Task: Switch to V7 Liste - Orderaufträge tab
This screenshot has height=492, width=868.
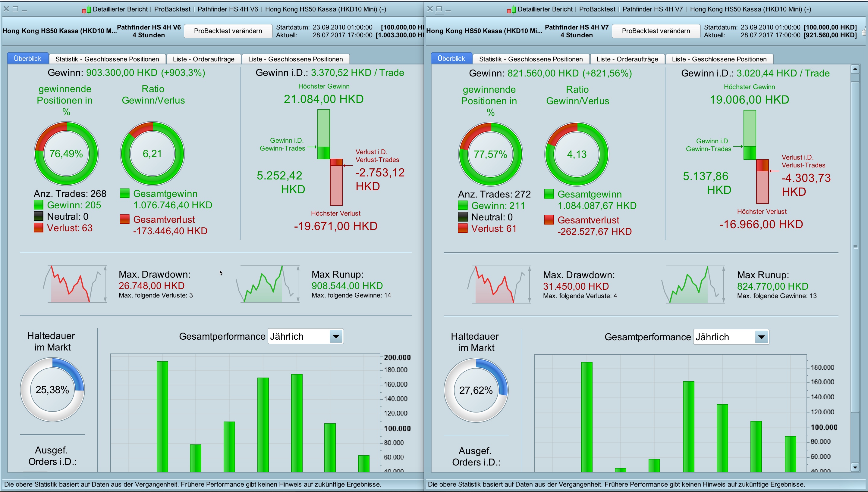Action: click(x=627, y=59)
